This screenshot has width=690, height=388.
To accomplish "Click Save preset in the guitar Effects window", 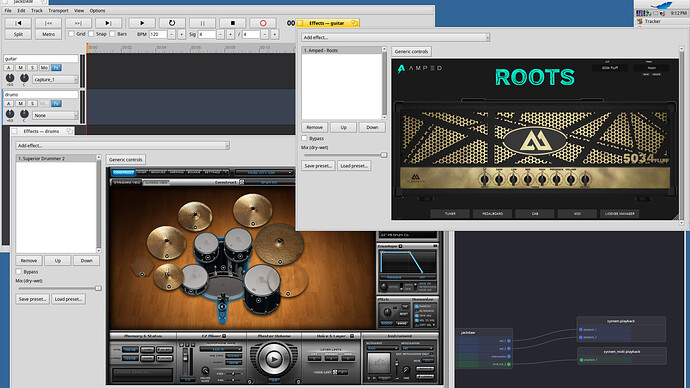I will pos(318,166).
